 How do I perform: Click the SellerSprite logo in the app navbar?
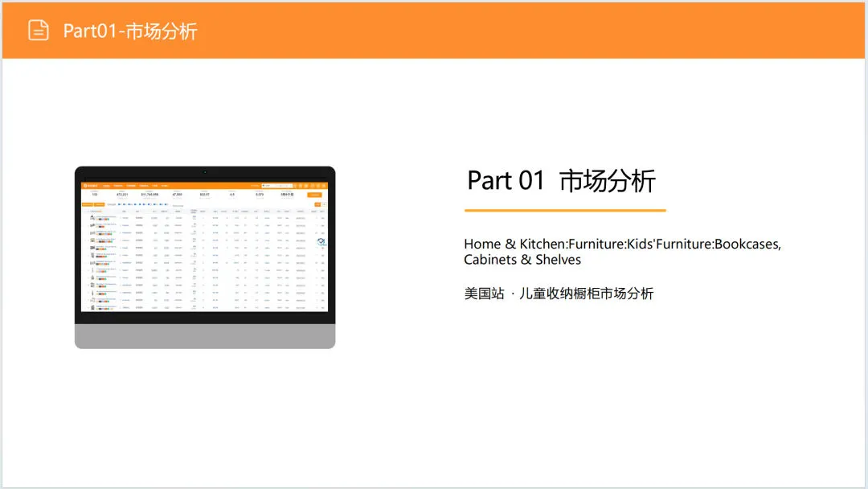pyautogui.click(x=87, y=185)
